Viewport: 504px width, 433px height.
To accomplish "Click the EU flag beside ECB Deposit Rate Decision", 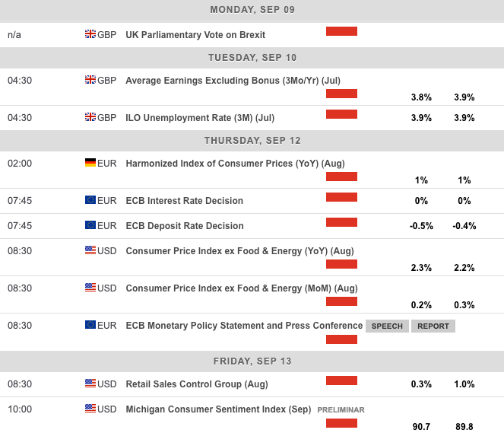I will point(90,225).
